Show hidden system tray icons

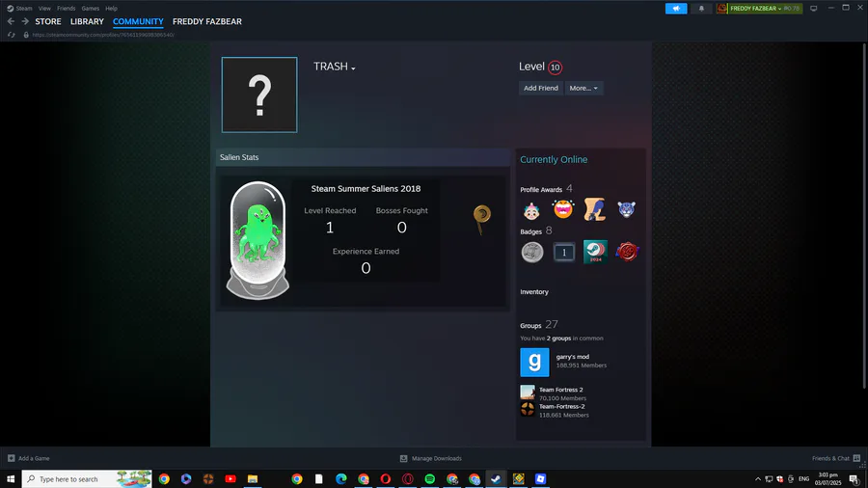[x=758, y=479]
